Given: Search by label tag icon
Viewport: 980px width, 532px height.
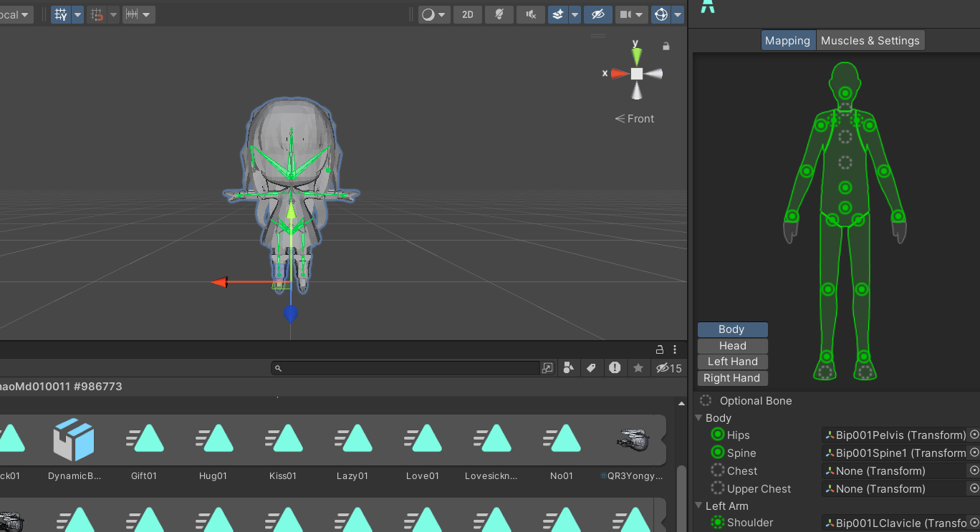Looking at the screenshot, I should point(591,368).
